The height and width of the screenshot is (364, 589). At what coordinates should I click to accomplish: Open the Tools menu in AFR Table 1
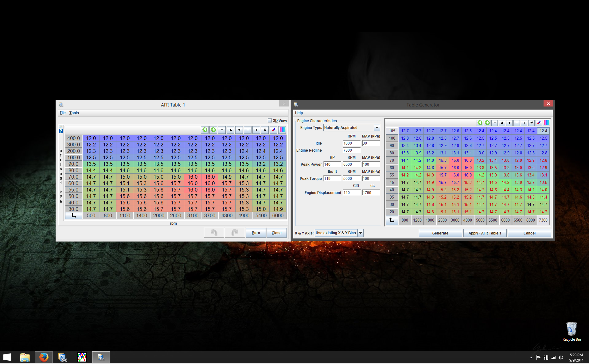point(74,113)
